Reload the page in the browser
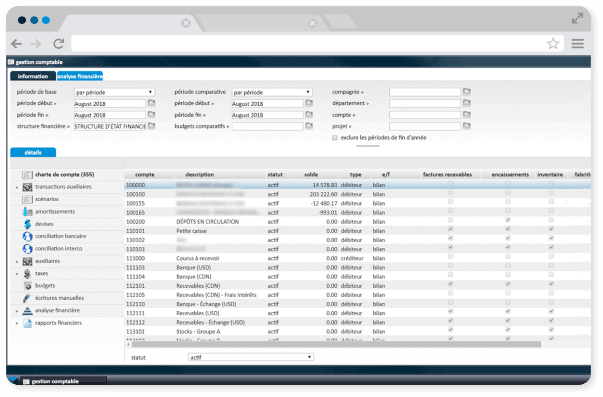 58,44
